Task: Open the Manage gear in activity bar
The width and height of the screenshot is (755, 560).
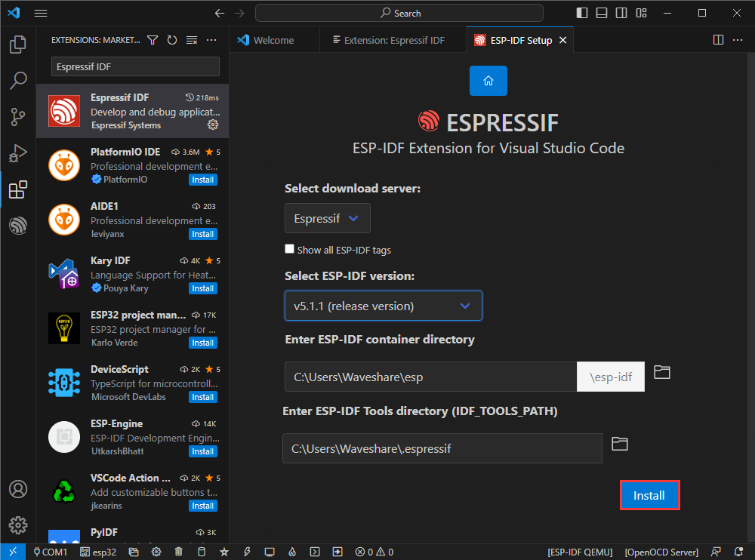Action: point(18,525)
